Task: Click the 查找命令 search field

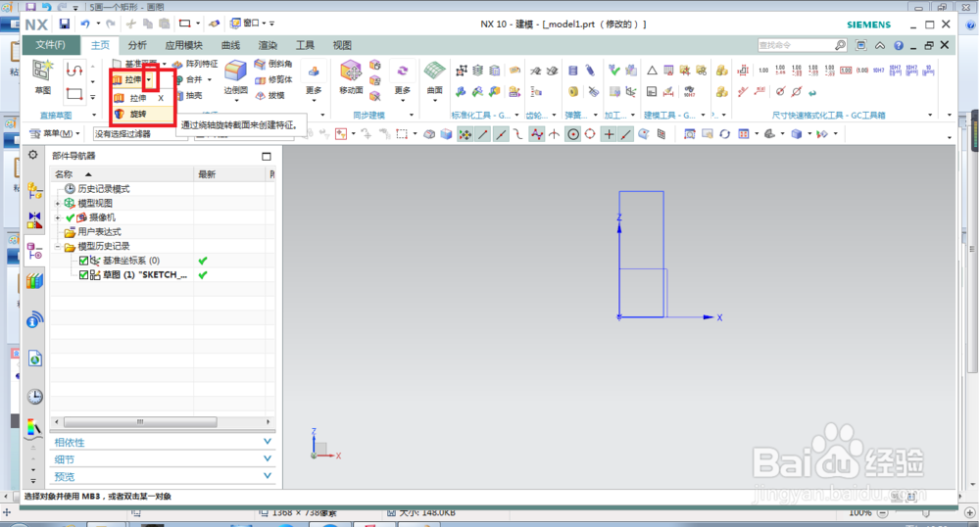Action: [796, 45]
